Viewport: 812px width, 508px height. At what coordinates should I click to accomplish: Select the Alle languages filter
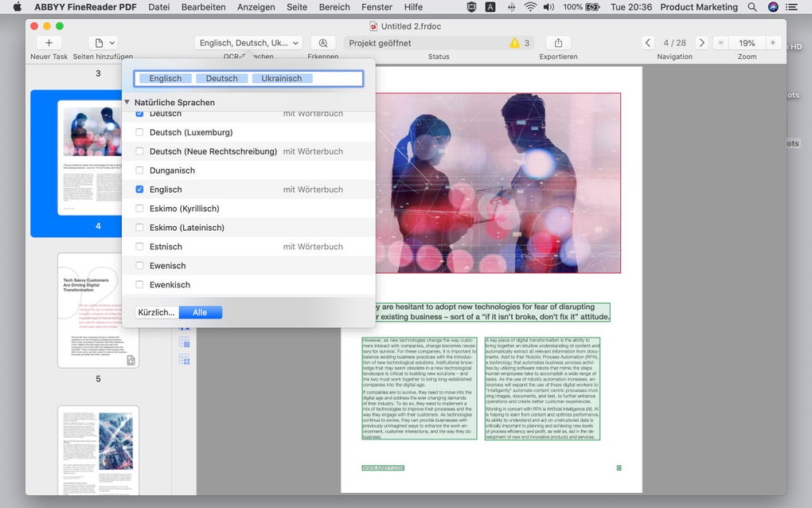200,312
